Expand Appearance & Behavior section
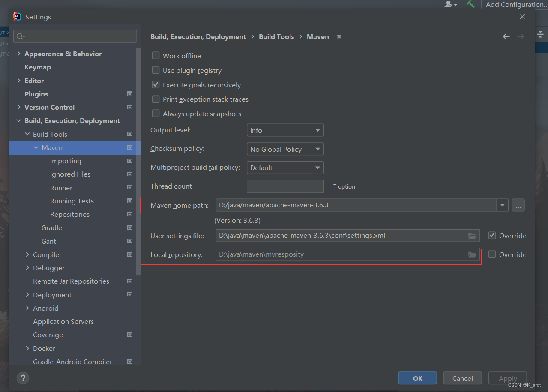Screen dimensions: 548x392 (19, 54)
